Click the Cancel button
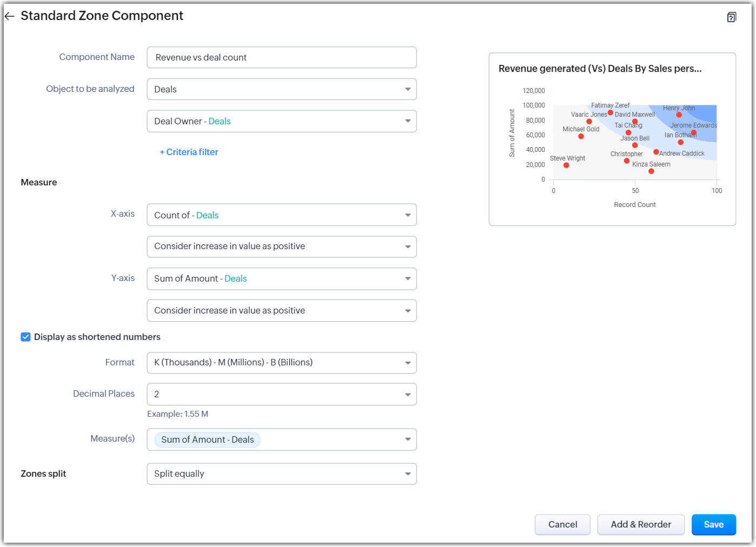Viewport: 756px width, 547px height. 562,525
